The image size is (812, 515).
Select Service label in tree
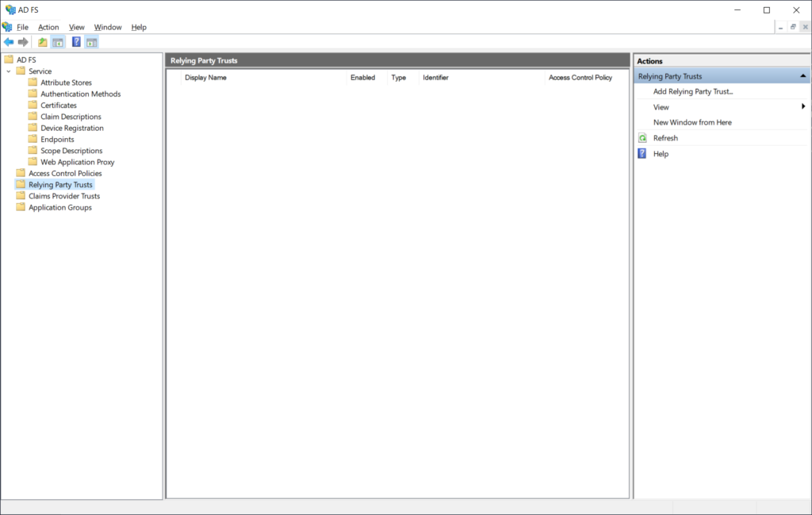pyautogui.click(x=40, y=71)
